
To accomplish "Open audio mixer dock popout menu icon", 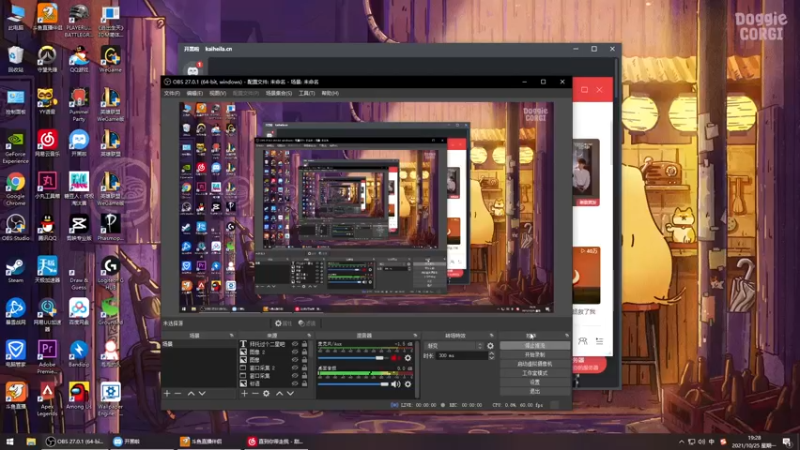I will point(415,336).
